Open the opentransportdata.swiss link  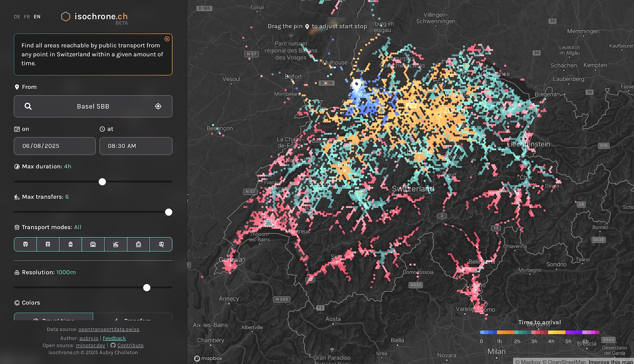[x=109, y=329]
